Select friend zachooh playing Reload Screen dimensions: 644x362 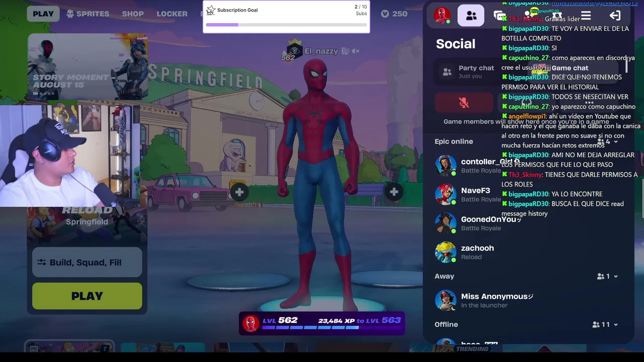[526, 252]
